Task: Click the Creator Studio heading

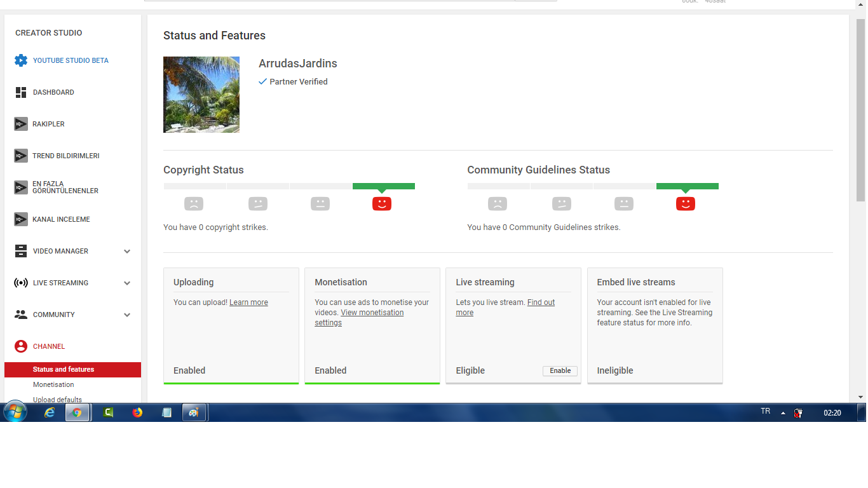Action: (49, 33)
